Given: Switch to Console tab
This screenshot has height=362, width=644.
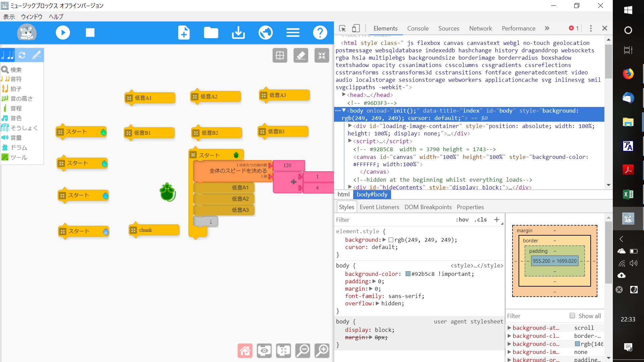Looking at the screenshot, I should [418, 28].
